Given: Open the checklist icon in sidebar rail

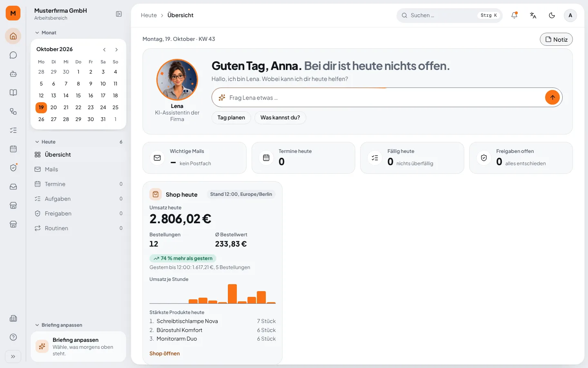Looking at the screenshot, I should click(13, 130).
